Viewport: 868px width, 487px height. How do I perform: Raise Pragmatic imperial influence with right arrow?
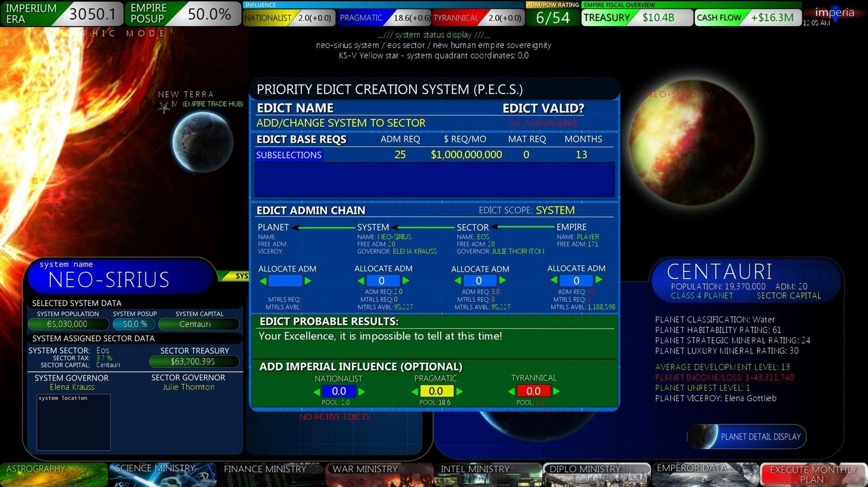pyautogui.click(x=459, y=391)
